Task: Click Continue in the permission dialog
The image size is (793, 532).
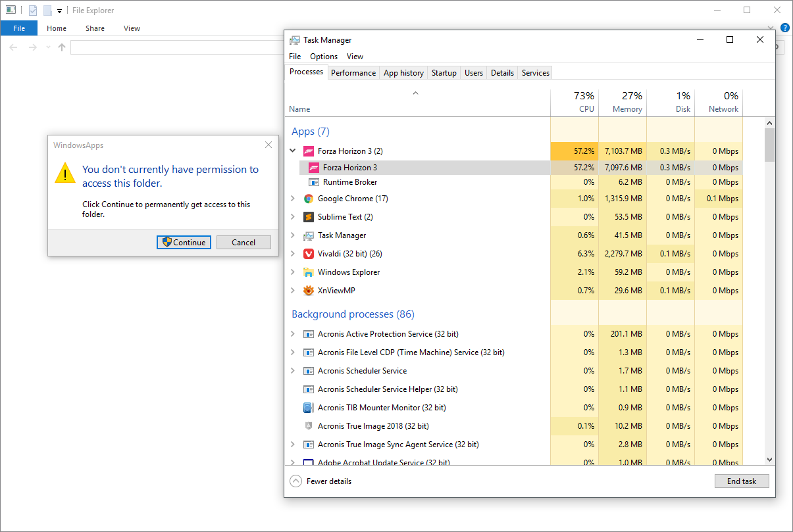Action: [x=184, y=242]
